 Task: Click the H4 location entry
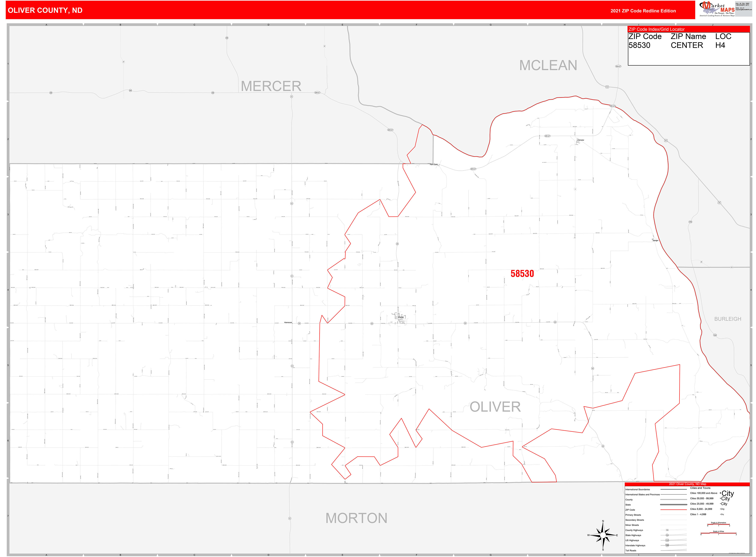click(x=720, y=45)
